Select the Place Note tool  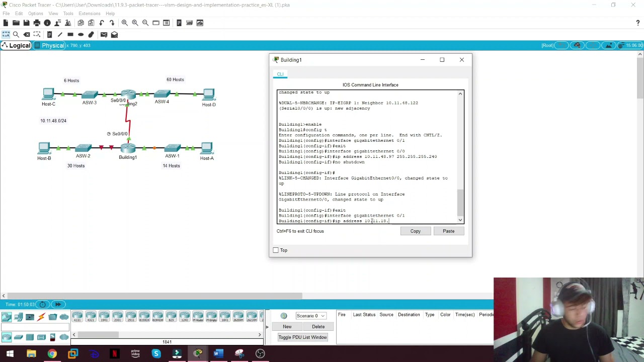pos(49,35)
